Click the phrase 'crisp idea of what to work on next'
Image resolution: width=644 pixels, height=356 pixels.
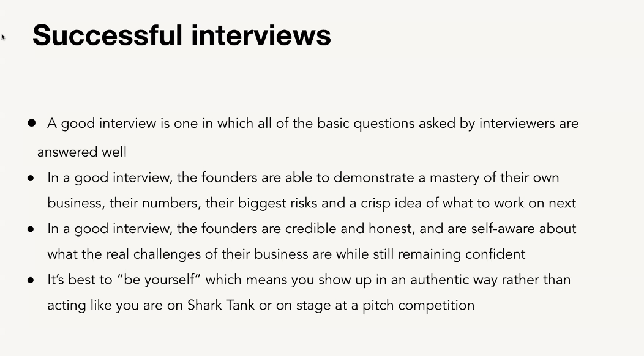(469, 203)
